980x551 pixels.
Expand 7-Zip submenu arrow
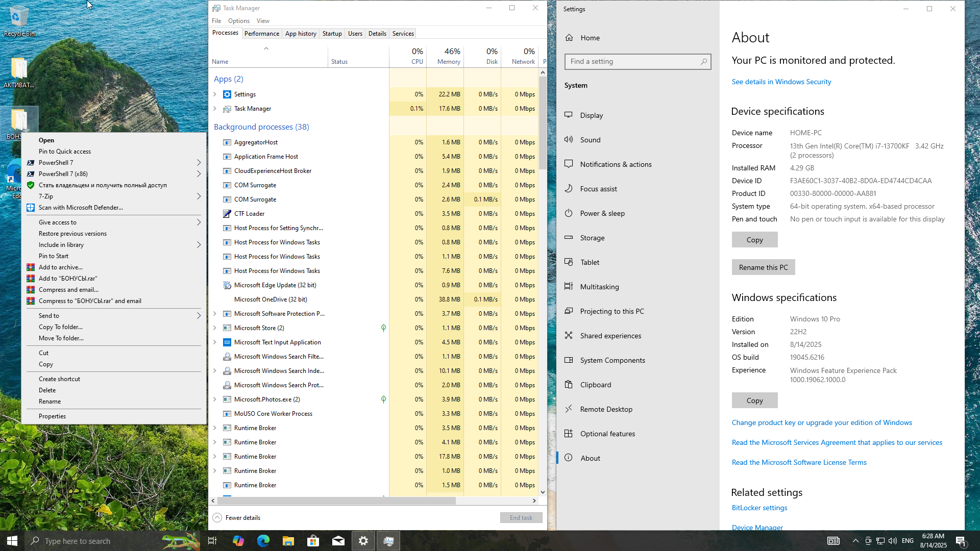click(199, 196)
